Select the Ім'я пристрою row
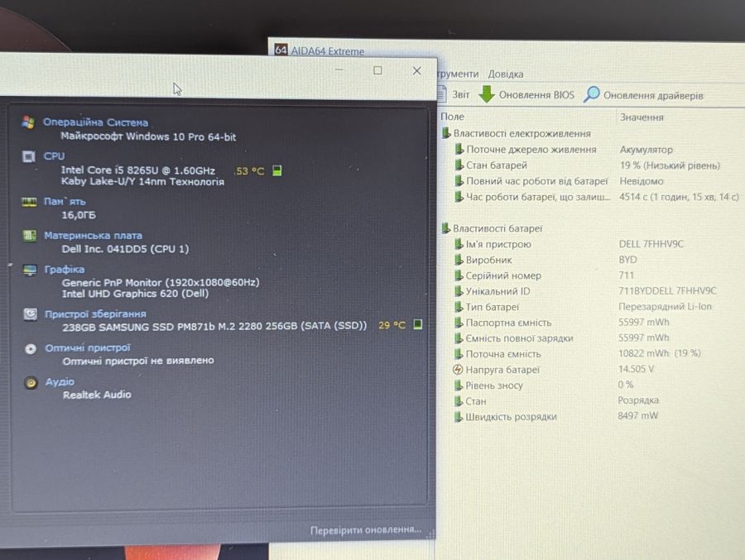 click(568, 244)
